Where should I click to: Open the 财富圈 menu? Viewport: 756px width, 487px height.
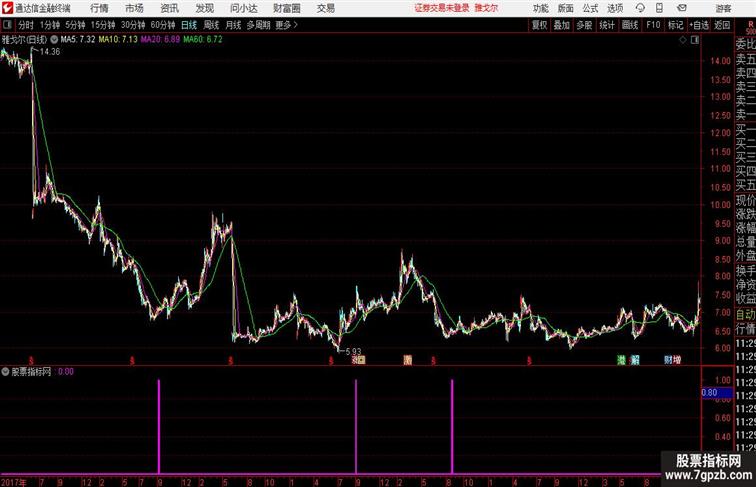pyautogui.click(x=286, y=8)
